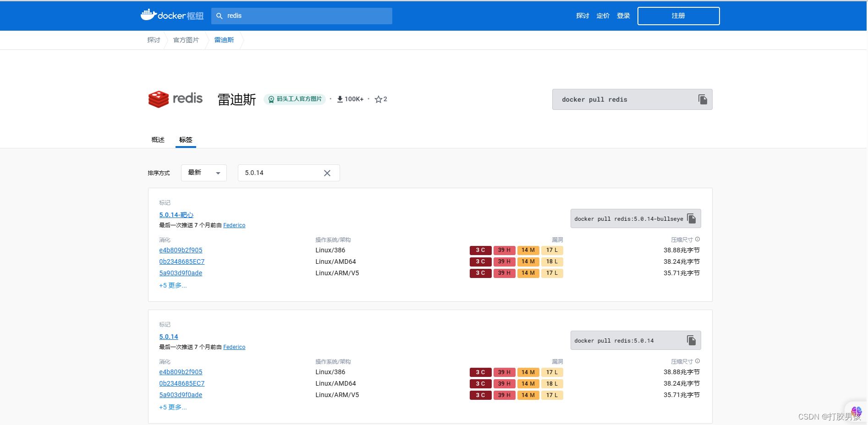Viewport: 868px width, 425px height.
Task: Go to 官方图片 breadcrumb
Action: [186, 40]
